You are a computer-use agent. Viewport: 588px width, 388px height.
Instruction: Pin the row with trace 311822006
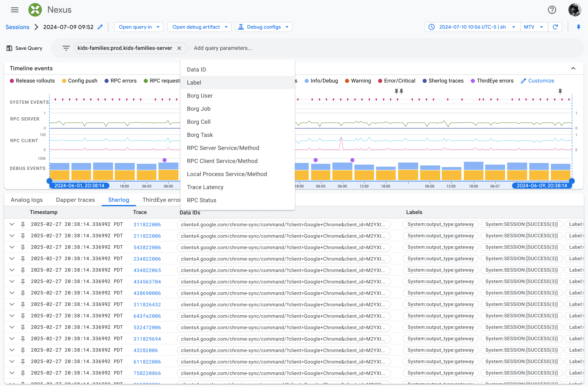pos(23,224)
